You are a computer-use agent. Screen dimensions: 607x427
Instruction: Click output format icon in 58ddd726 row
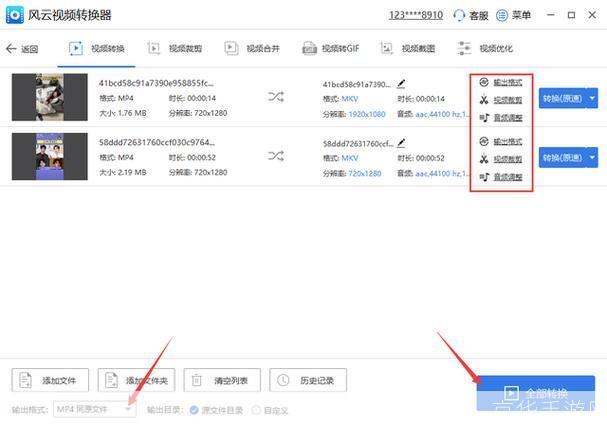pyautogui.click(x=484, y=141)
